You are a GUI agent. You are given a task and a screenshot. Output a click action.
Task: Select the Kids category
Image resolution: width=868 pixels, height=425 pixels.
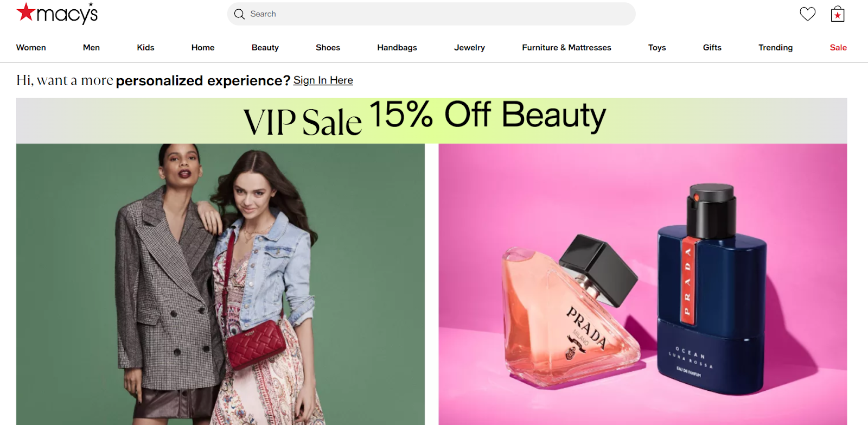(x=145, y=48)
